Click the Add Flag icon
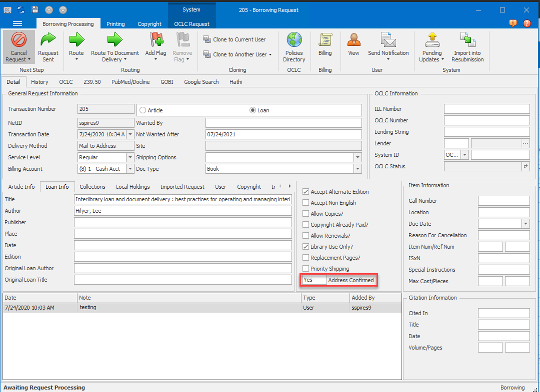The image size is (540, 392). click(x=156, y=40)
